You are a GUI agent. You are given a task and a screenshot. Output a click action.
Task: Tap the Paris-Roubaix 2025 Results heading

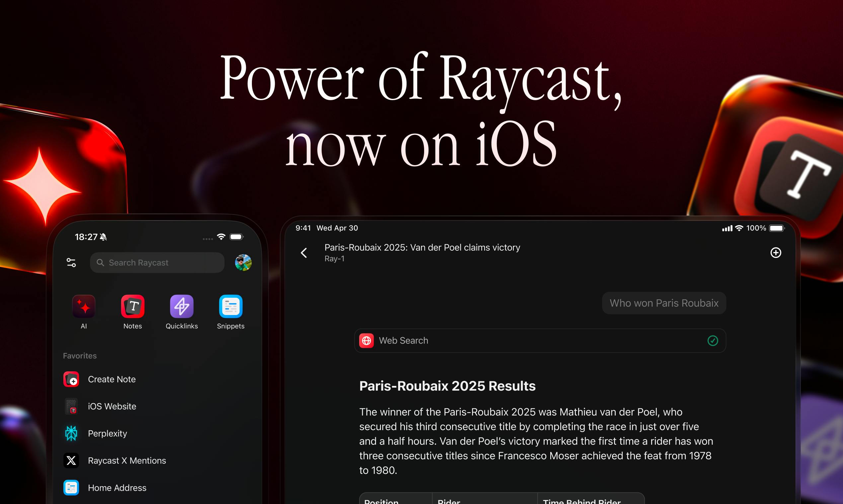(x=447, y=386)
